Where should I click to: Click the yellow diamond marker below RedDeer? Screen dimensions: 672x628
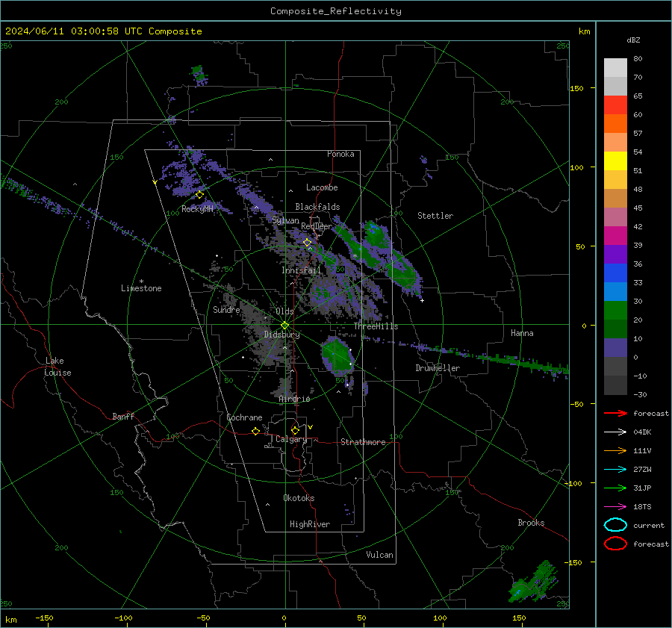[307, 243]
